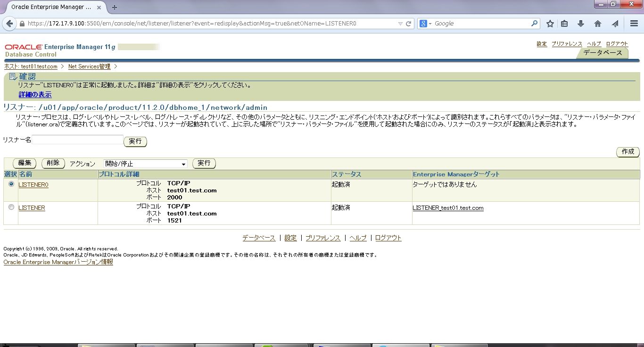Navigate to Net Services管理 breadcrumb
The width and height of the screenshot is (644, 347).
coord(90,66)
